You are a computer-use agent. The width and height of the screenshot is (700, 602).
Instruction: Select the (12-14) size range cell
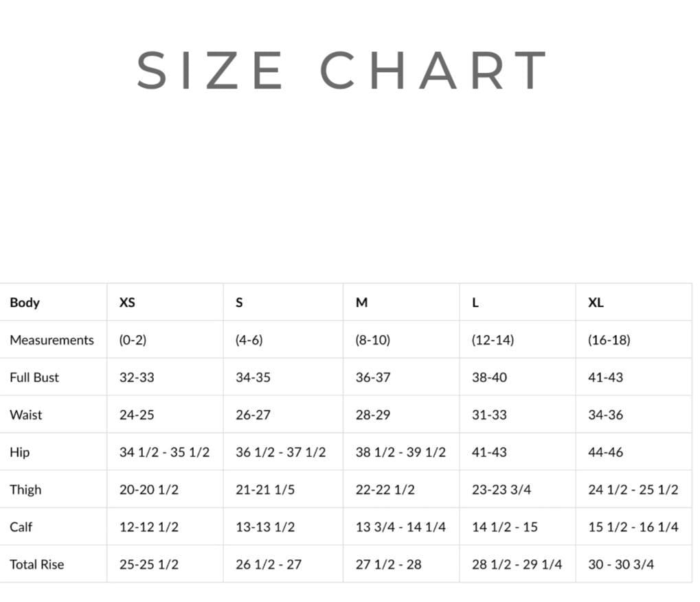(493, 340)
